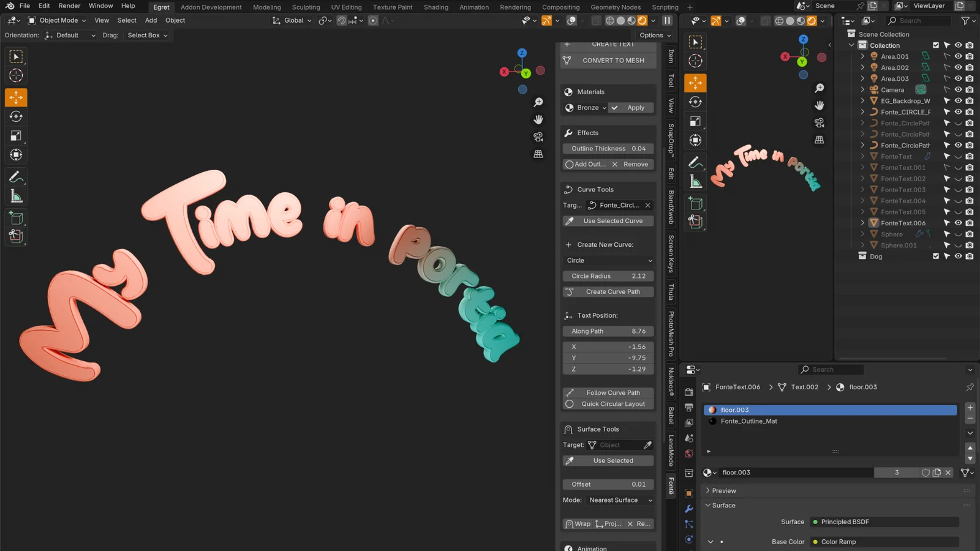
Task: Open the Nearest Surface mode dropdown
Action: point(619,500)
